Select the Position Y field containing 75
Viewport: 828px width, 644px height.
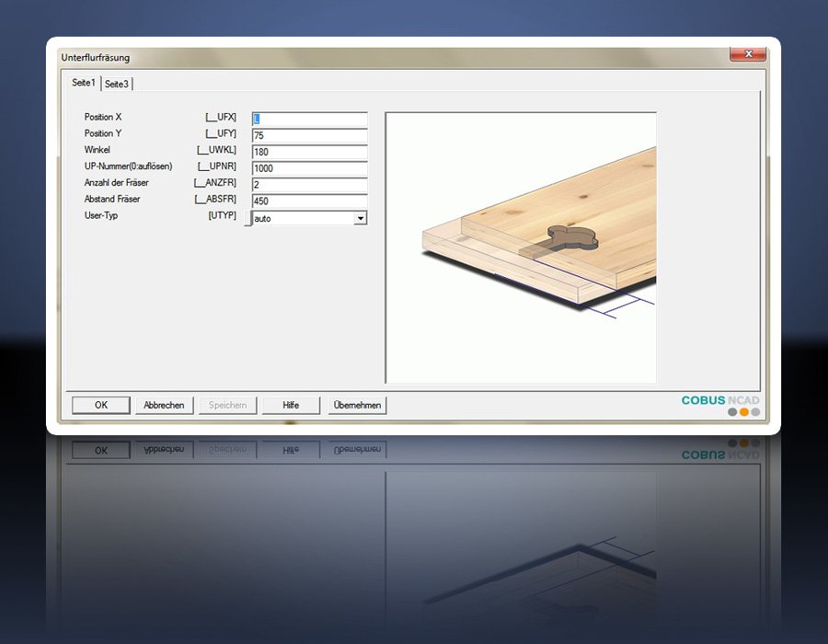point(309,135)
